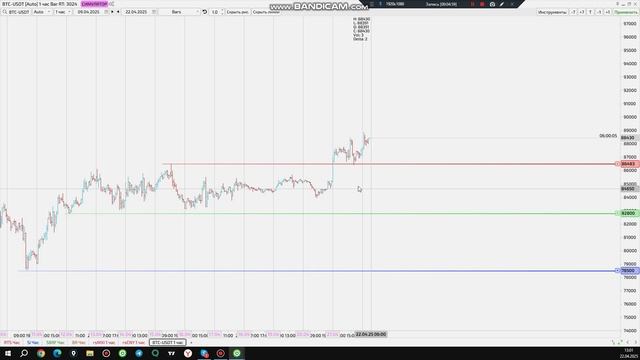Screen dimensions: 640x360
Task: Click the reset/undo arrow icon
Action: click(x=205, y=12)
